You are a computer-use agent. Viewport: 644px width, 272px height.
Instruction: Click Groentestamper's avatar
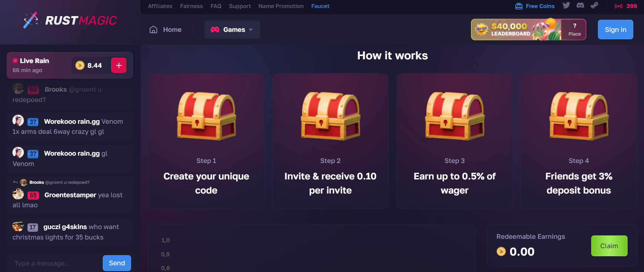[x=18, y=194]
